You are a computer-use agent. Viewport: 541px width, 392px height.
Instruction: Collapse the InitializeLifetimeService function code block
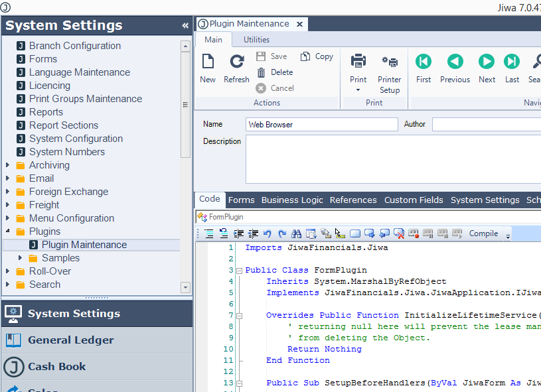pos(240,316)
